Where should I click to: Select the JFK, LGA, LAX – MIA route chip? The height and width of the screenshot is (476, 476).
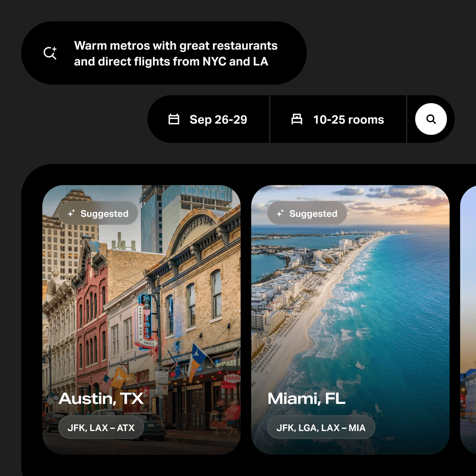point(321,427)
